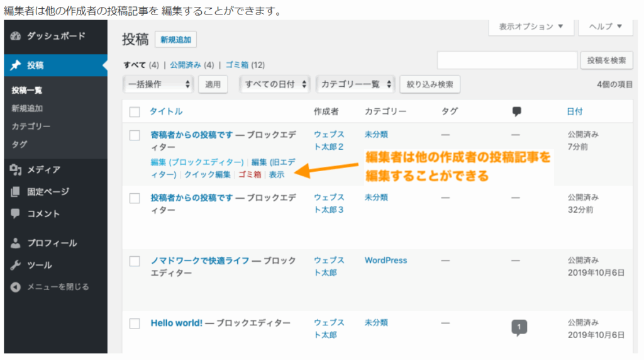This screenshot has height=360, width=644.
Task: Click the ツール wrench icon
Action: (x=16, y=265)
